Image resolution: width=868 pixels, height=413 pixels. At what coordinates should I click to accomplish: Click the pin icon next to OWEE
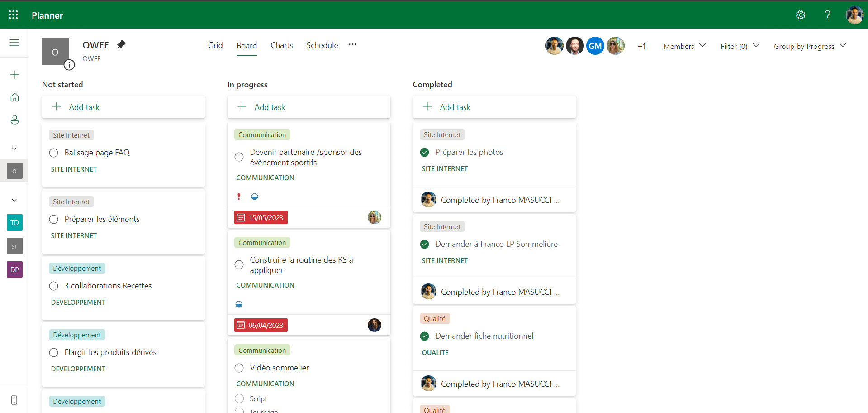coord(121,44)
